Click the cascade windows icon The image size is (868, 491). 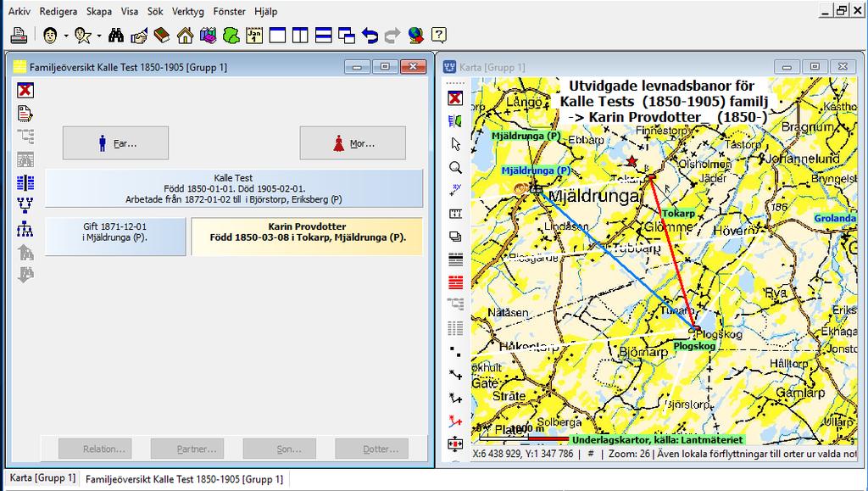pos(347,36)
